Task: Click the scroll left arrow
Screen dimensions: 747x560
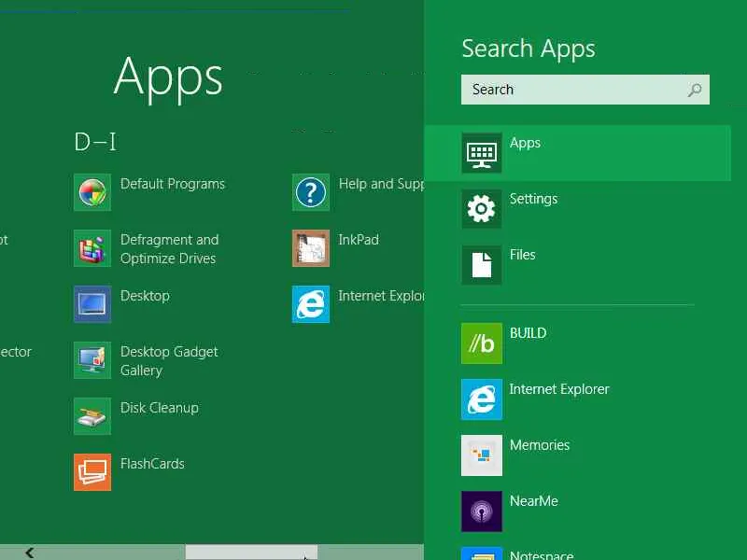Action: click(x=30, y=553)
